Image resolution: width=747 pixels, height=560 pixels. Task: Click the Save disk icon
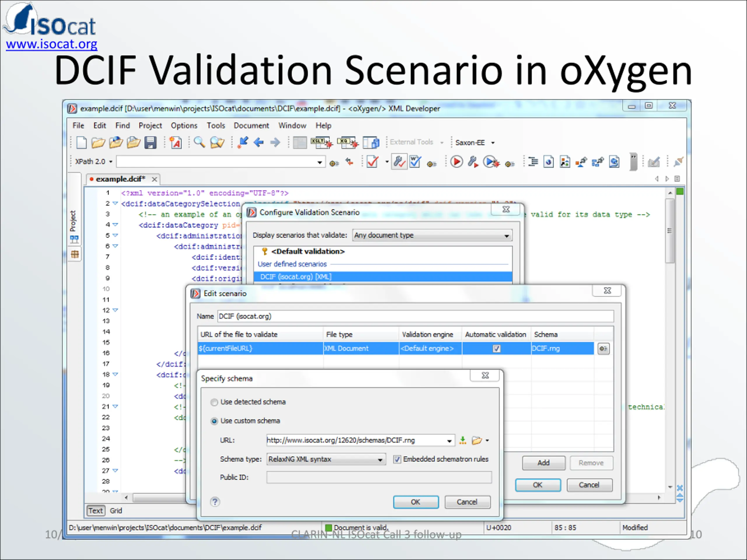tap(150, 142)
